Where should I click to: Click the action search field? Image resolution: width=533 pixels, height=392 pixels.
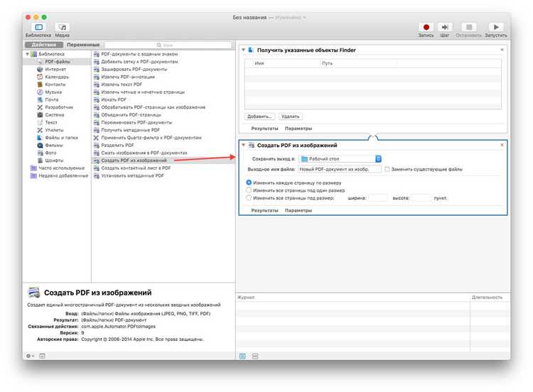[x=168, y=45]
